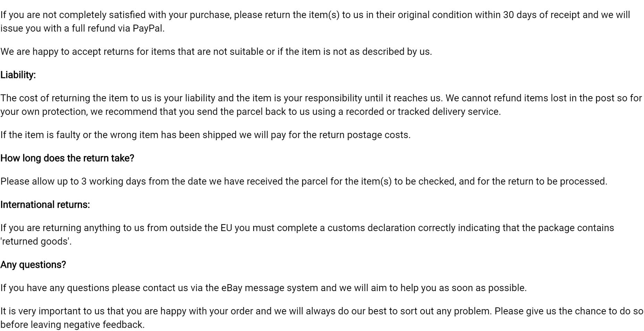644x331 pixels.
Task: Click the 'Liability:' heading
Action: 18,75
